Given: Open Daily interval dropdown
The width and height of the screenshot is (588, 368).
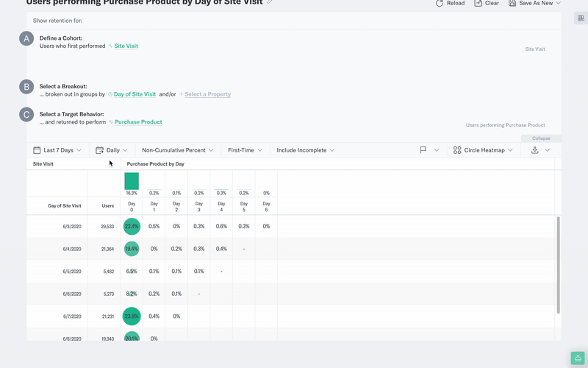Looking at the screenshot, I should [x=112, y=150].
